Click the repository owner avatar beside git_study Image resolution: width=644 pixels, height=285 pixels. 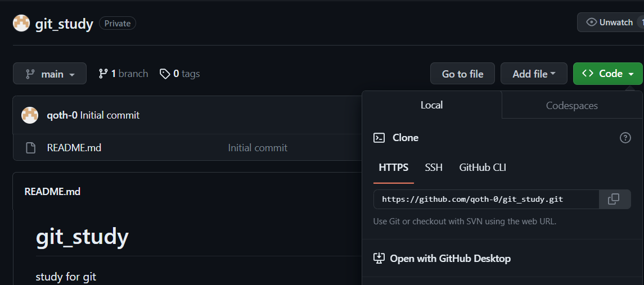[21, 24]
